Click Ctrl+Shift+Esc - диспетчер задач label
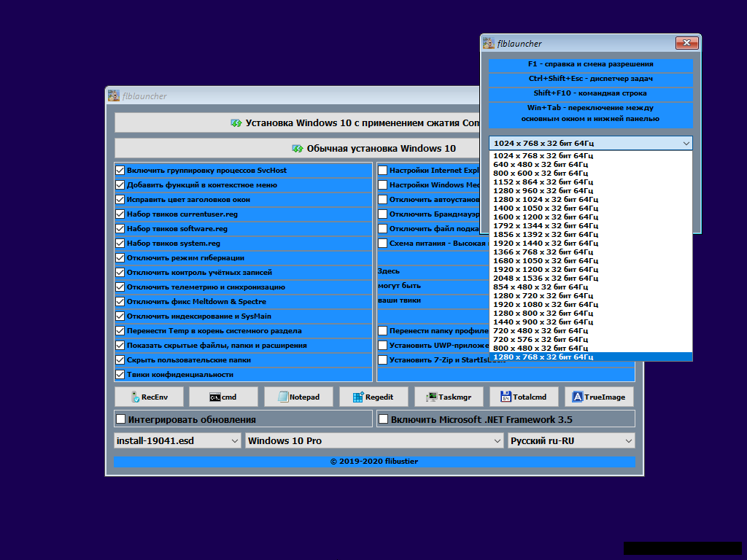Image resolution: width=747 pixels, height=560 pixels. (591, 79)
